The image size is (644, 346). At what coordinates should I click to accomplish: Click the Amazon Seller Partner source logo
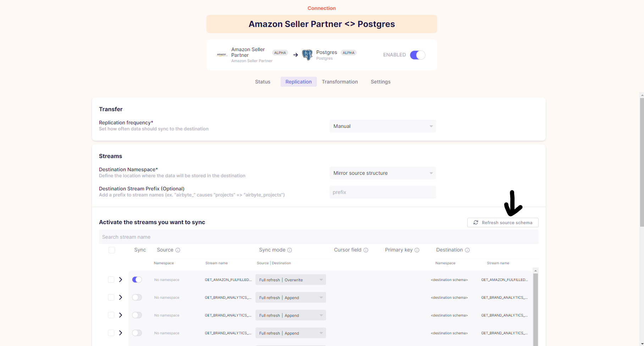click(222, 55)
